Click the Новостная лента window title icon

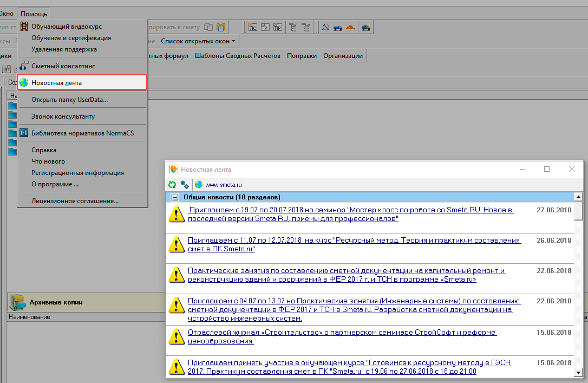pyautogui.click(x=174, y=169)
